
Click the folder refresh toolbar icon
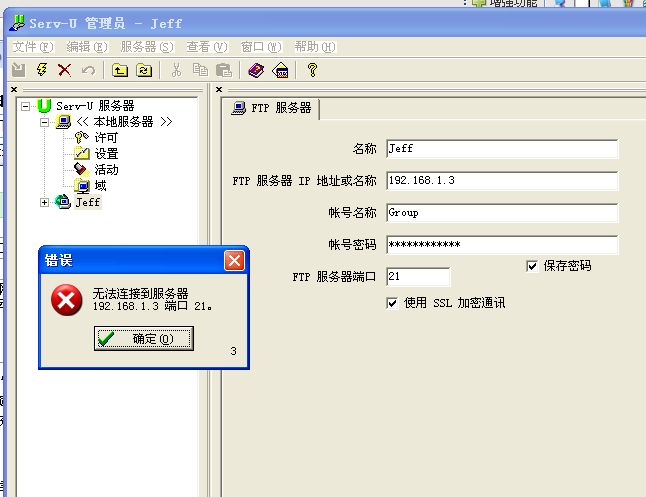[x=144, y=70]
